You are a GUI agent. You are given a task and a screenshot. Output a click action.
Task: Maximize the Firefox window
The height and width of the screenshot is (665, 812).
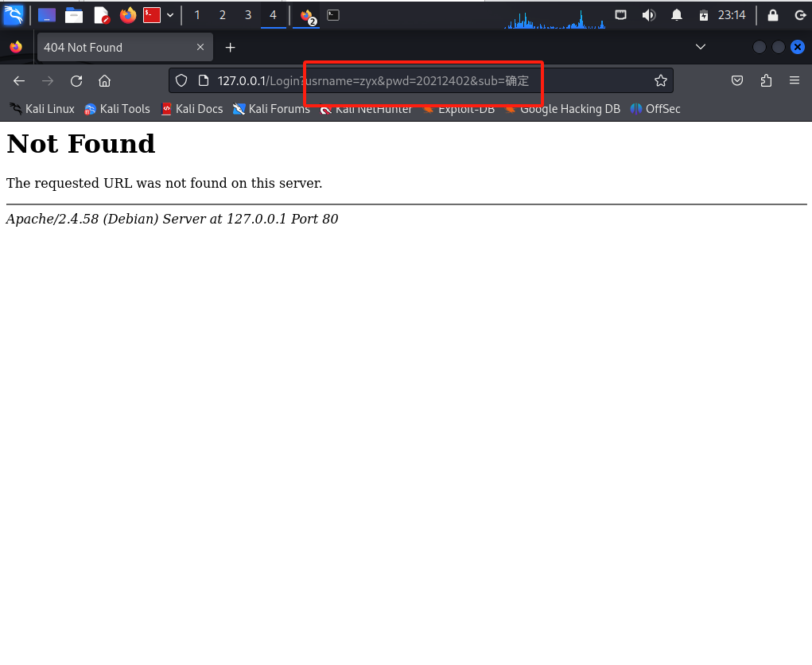779,47
